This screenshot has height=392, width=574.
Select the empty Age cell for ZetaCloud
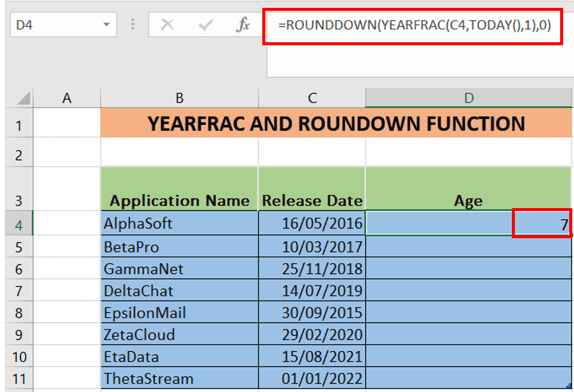click(x=468, y=334)
